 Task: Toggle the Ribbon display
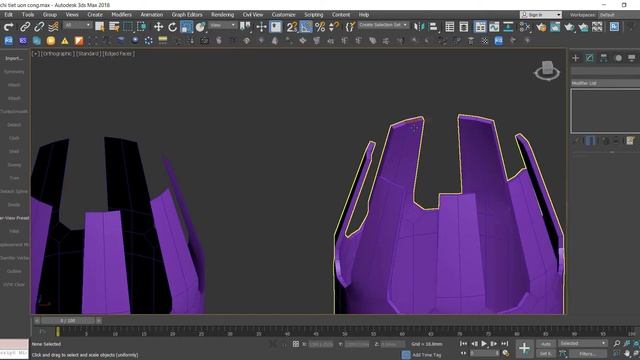coord(480,27)
